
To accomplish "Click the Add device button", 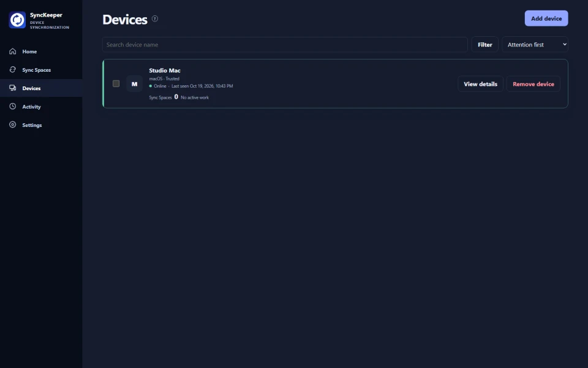I will [546, 18].
